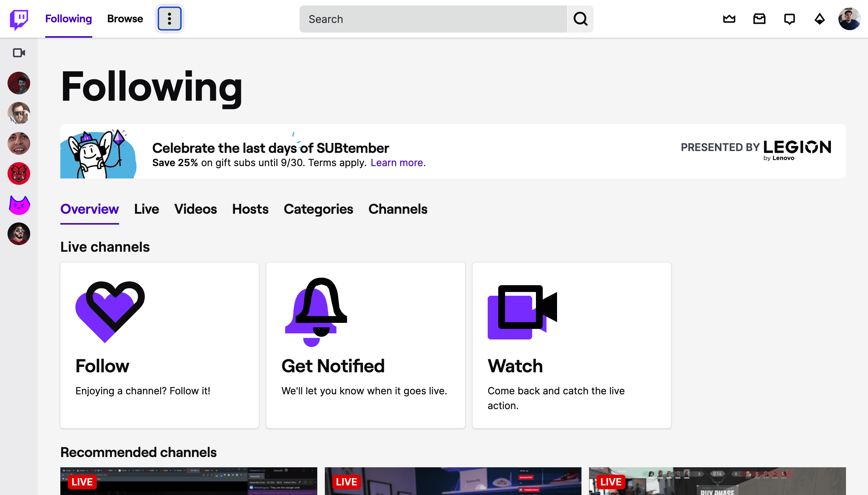The image size is (868, 495).
Task: Open sidebar channel with red demon mask avatar
Action: (x=19, y=173)
